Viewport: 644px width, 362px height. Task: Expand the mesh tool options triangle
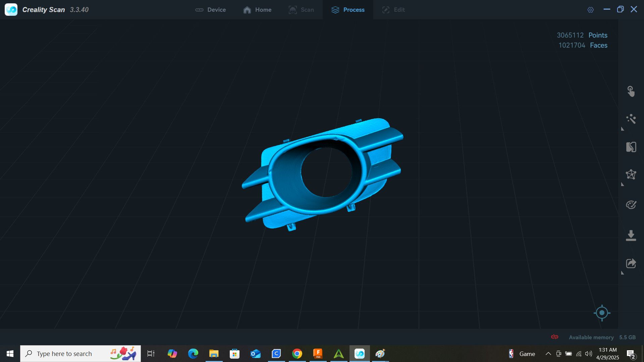623,184
